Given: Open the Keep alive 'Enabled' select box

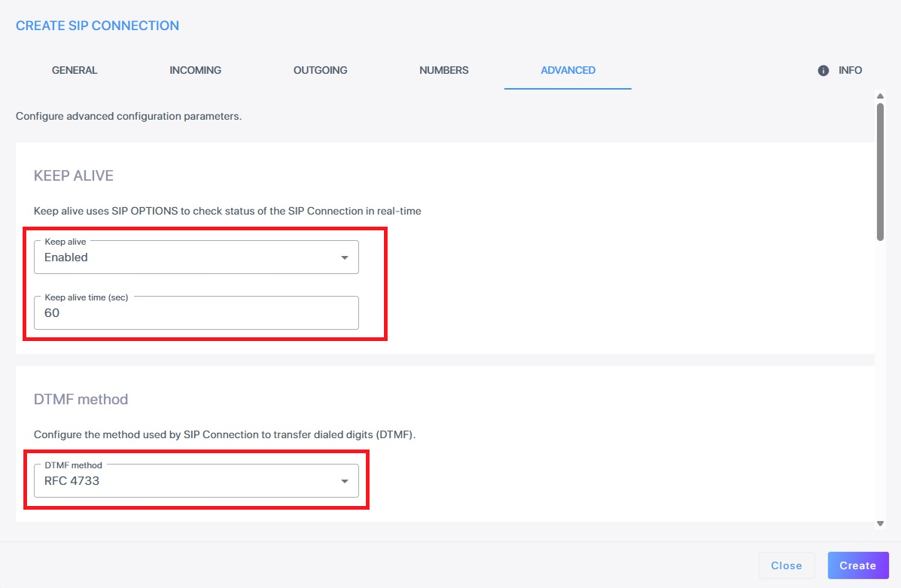Looking at the screenshot, I should pos(188,257).
